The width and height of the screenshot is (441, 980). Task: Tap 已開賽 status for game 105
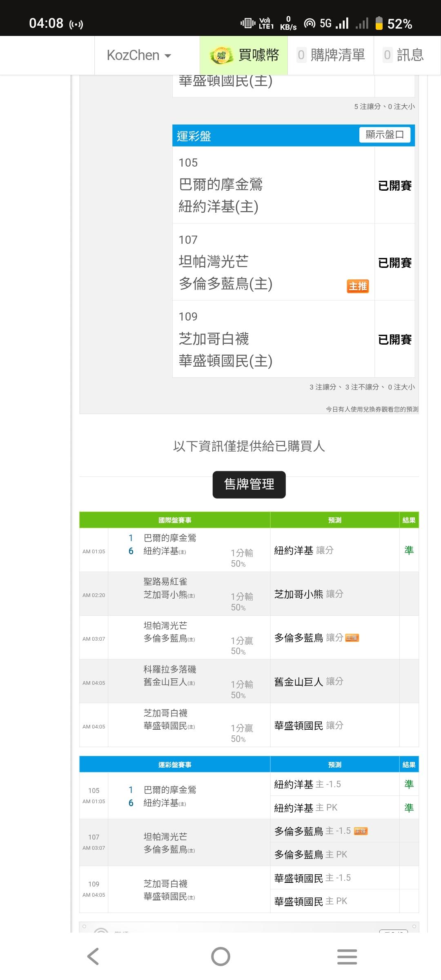click(x=395, y=186)
